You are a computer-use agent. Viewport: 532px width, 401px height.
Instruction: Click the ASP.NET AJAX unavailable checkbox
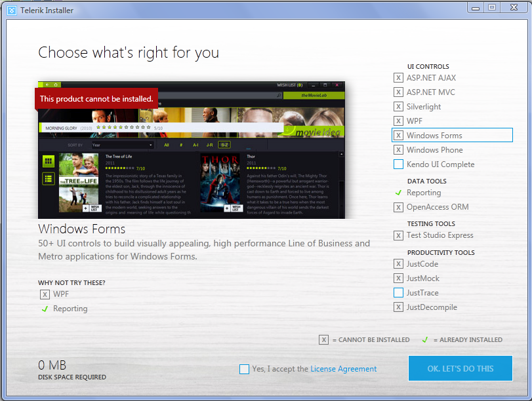(398, 77)
